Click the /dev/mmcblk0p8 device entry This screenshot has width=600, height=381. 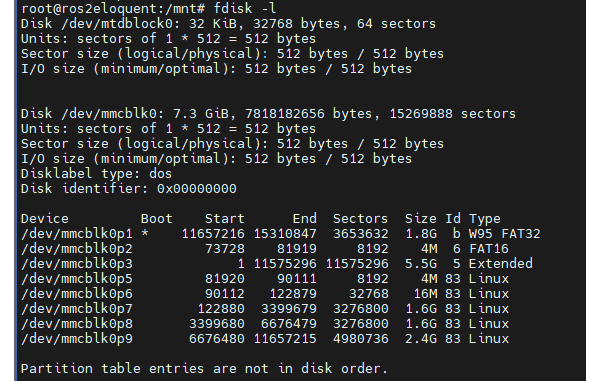pyautogui.click(x=77, y=324)
